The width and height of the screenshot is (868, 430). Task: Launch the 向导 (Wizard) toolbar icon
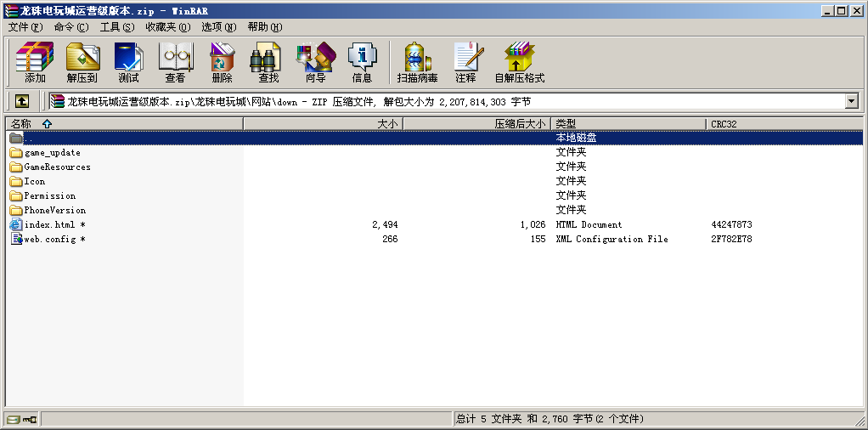tap(315, 63)
